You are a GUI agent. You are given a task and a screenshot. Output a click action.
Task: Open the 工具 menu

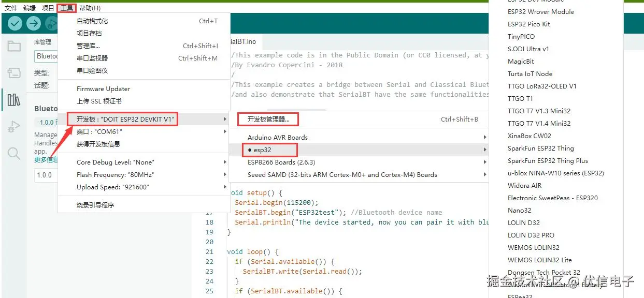coord(67,8)
